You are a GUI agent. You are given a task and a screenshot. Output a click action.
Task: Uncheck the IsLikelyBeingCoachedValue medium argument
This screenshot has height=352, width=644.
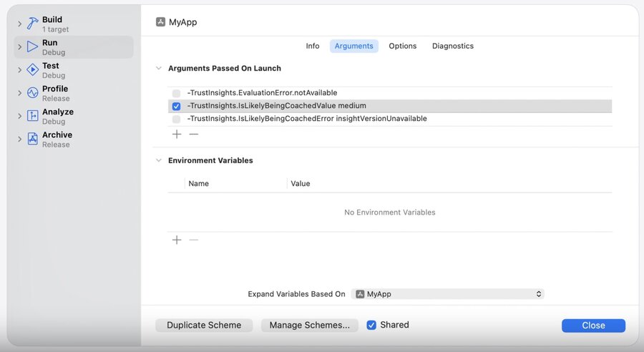point(176,107)
